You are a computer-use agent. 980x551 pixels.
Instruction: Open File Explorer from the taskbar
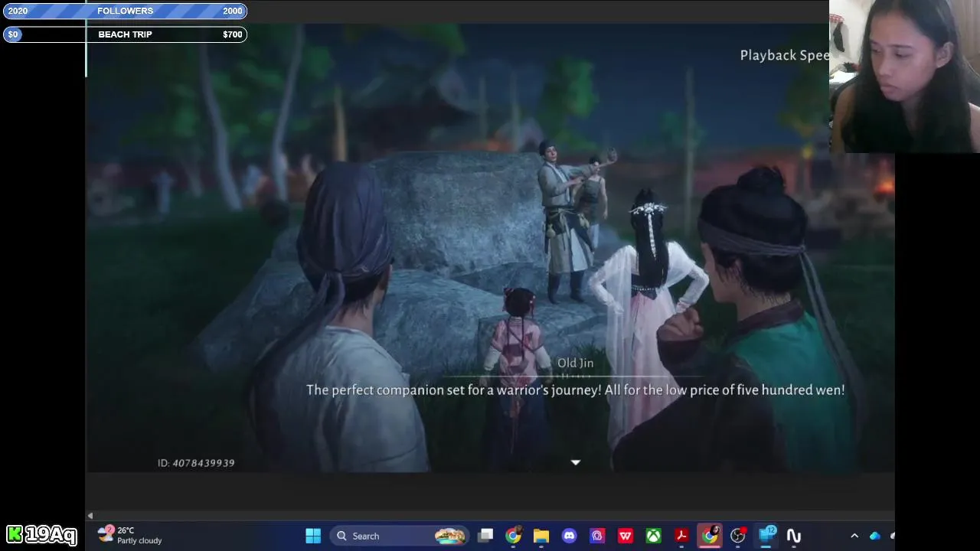[x=541, y=536]
